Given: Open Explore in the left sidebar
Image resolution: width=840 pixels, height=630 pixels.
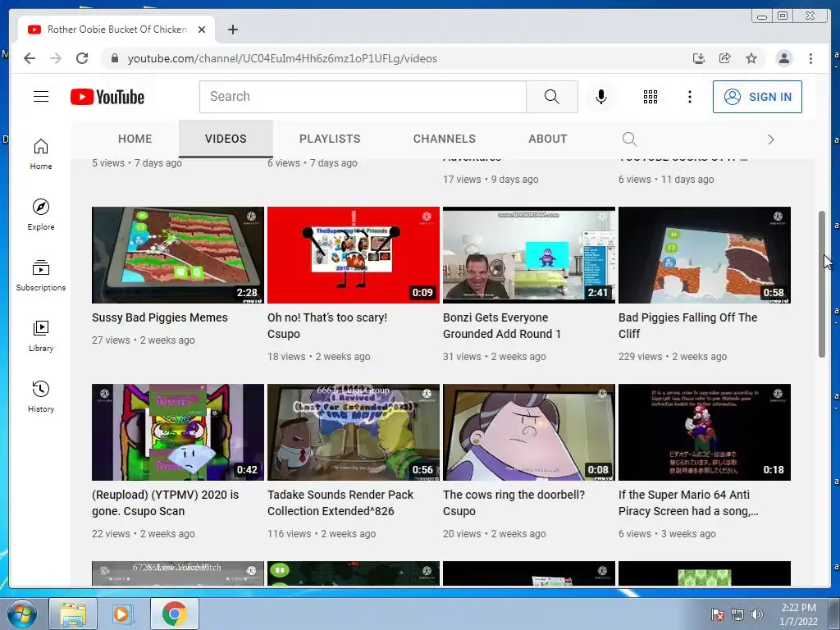Looking at the screenshot, I should [41, 215].
